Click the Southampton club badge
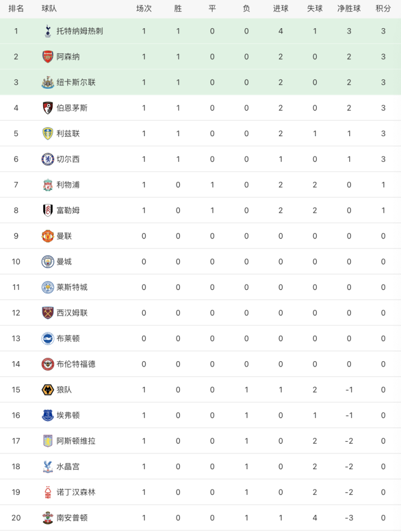The height and width of the screenshot is (532, 401). click(48, 518)
